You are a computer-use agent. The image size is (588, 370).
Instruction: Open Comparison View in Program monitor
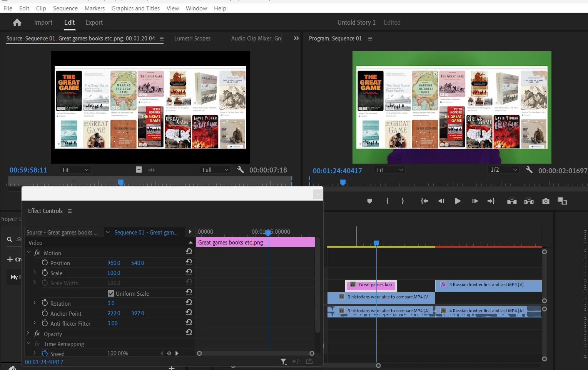pos(562,201)
